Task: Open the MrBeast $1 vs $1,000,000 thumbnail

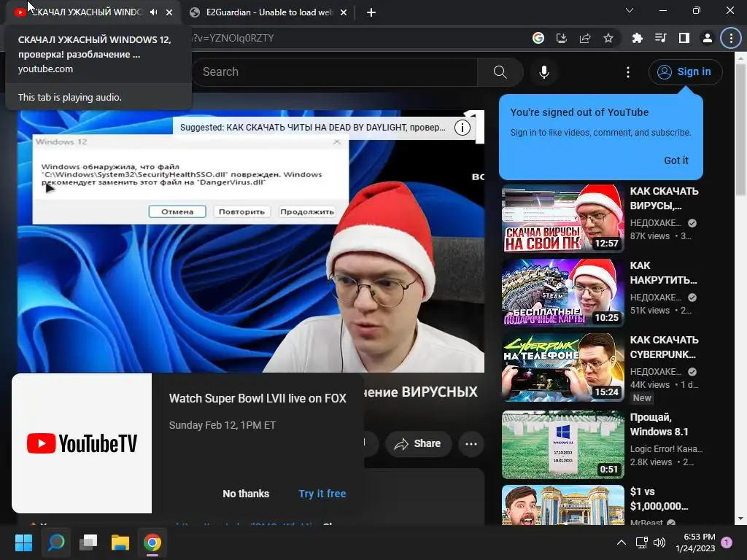Action: pyautogui.click(x=562, y=505)
